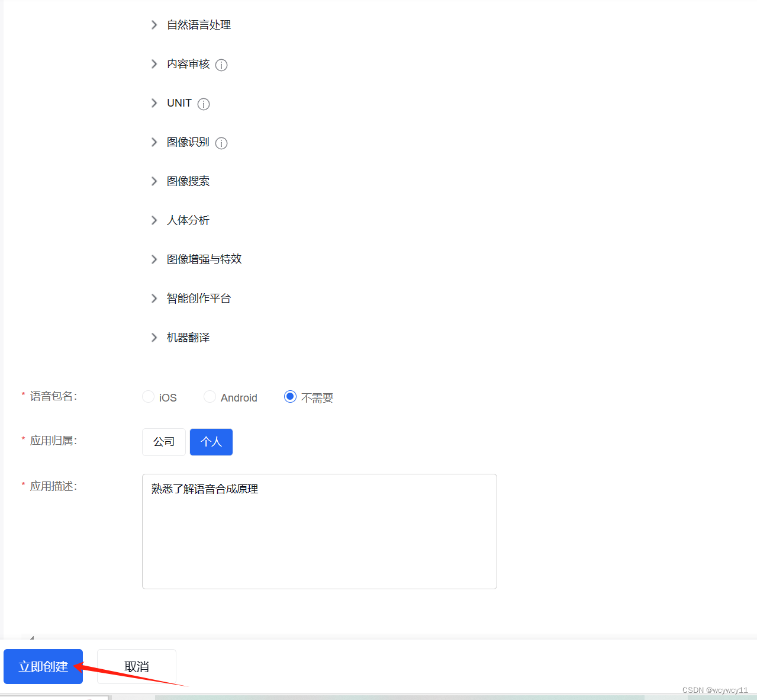Click the 语音包名 field label
757x700 pixels.
coord(53,396)
